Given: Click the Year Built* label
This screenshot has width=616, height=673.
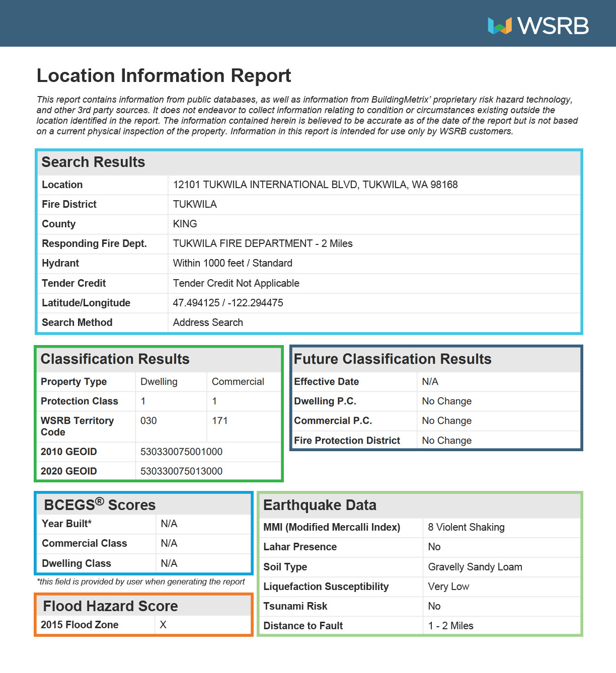Looking at the screenshot, I should [x=67, y=524].
